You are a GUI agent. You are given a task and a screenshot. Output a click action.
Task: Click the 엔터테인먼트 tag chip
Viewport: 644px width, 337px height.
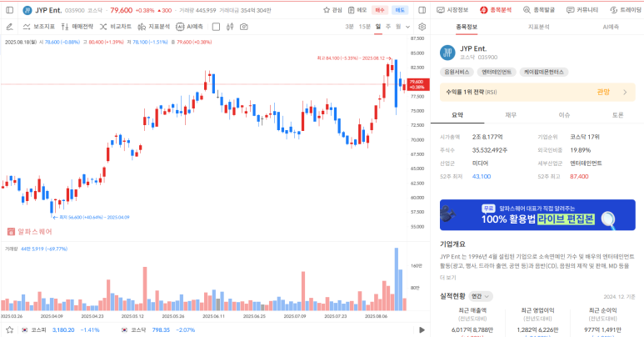click(x=497, y=72)
